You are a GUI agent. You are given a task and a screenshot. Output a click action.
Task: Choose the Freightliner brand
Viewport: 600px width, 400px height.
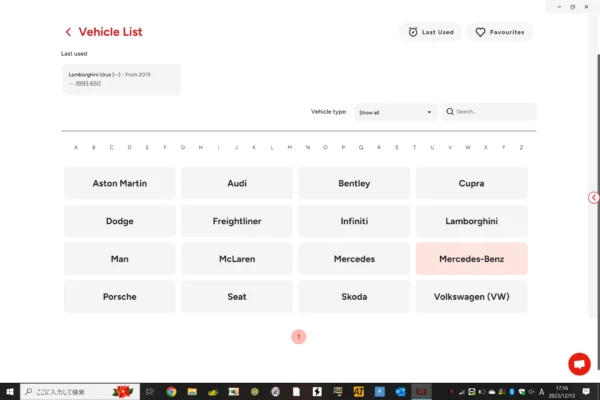237,221
